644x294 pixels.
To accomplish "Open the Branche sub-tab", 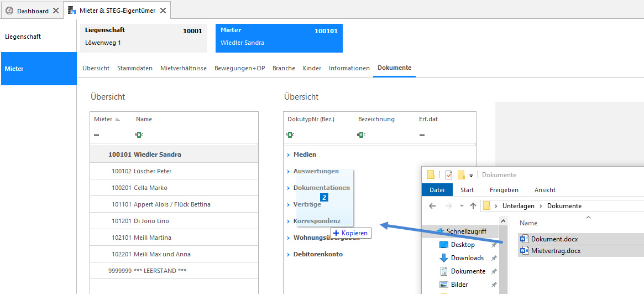I will click(x=284, y=68).
